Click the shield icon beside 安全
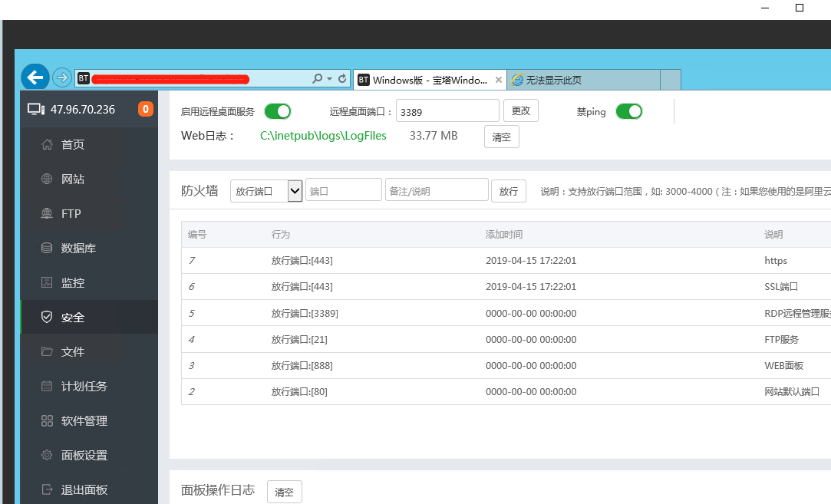This screenshot has width=831, height=504. click(x=47, y=317)
